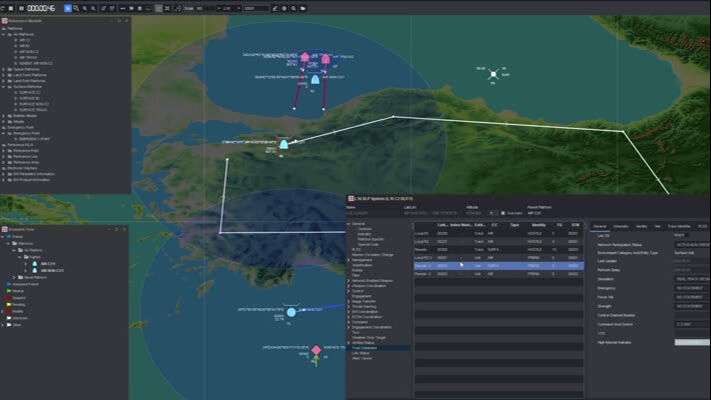This screenshot has height=400, width=711.
Task: Click the pink diamond hostile surface symbol
Action: pos(316,350)
